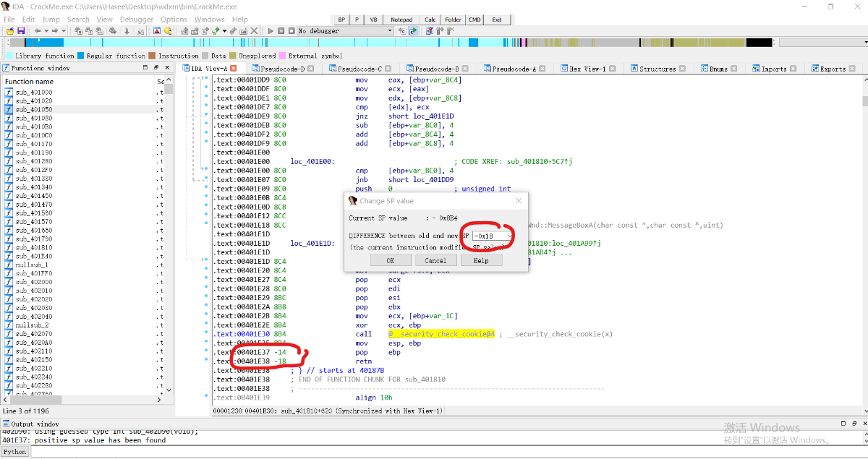Viewport: 868px width, 459px height.
Task: Close the IDA View-A tab
Action: [234, 69]
